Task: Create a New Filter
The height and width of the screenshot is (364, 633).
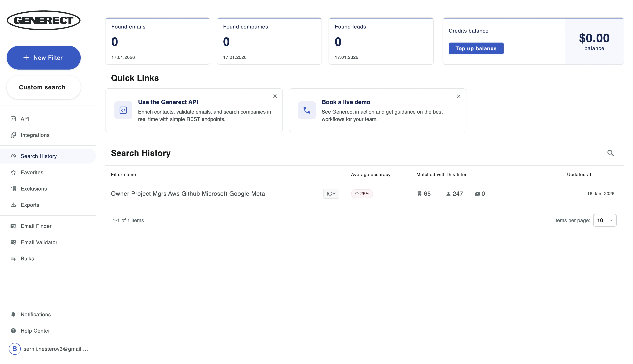Action: [x=43, y=58]
